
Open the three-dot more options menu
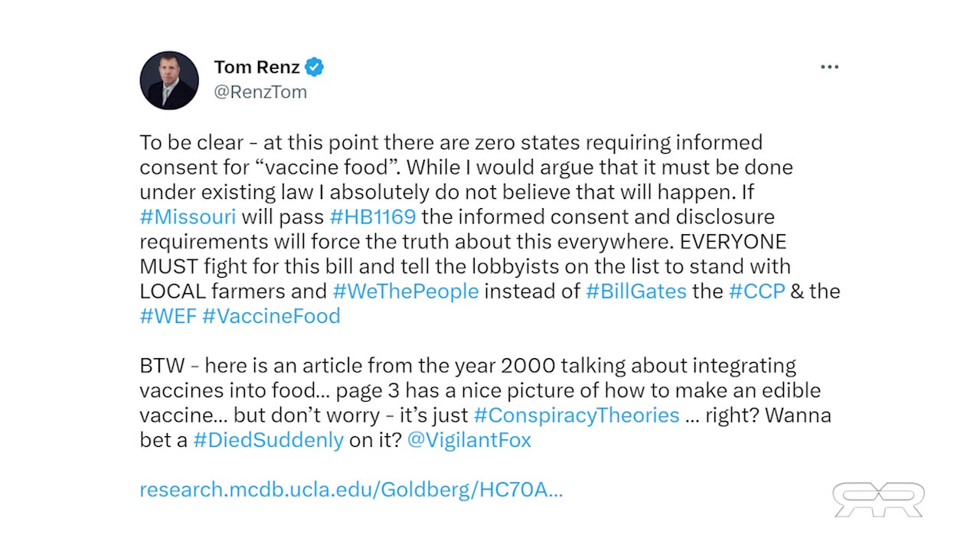pos(830,67)
